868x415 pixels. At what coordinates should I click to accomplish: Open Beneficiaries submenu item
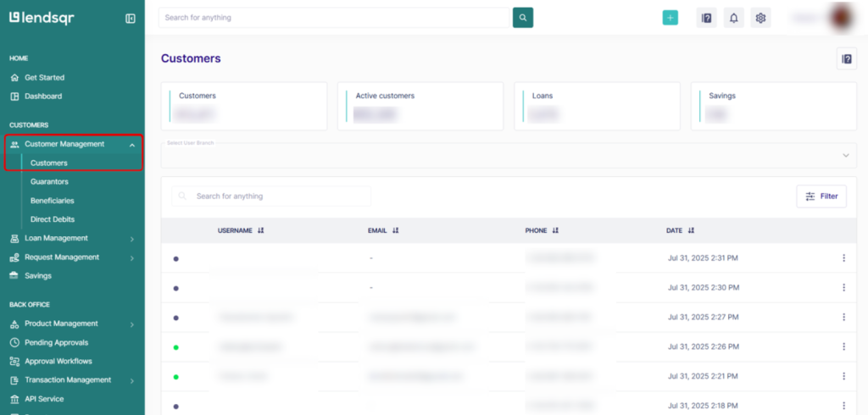(52, 201)
